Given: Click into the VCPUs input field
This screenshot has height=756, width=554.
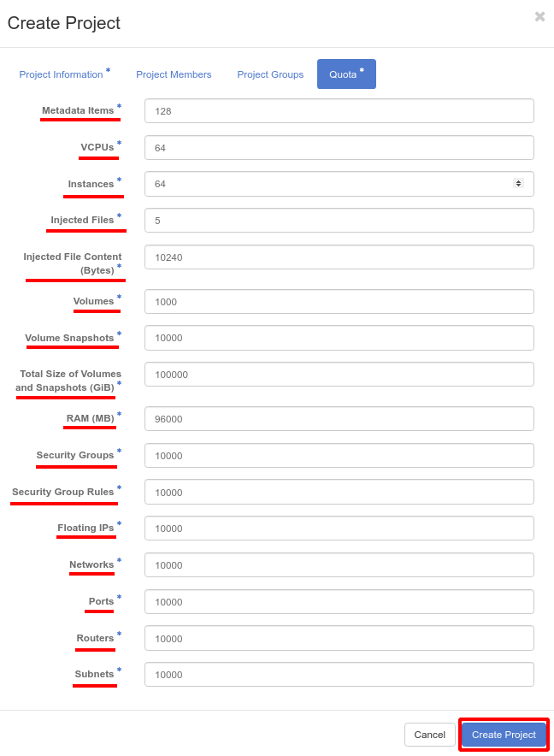Looking at the screenshot, I should pos(339,148).
